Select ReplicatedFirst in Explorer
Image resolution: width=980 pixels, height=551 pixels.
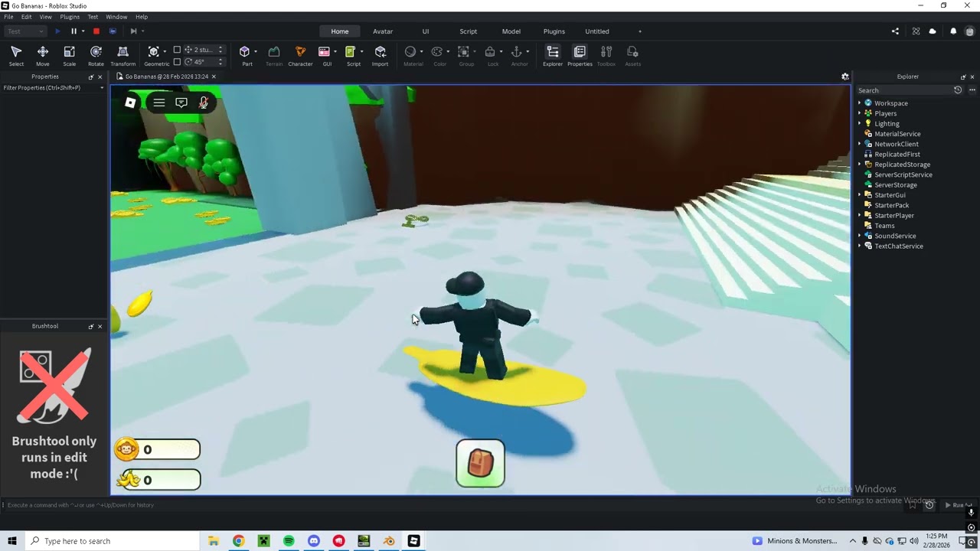pos(897,155)
